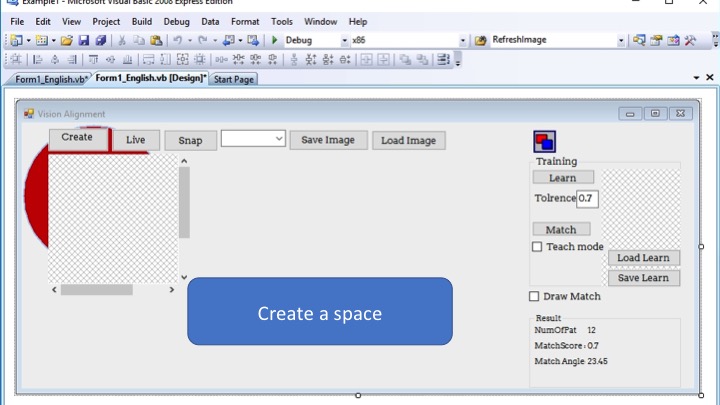Open the empty combo box beside Snap
Image resolution: width=720 pixels, height=405 pixels.
coord(253,139)
